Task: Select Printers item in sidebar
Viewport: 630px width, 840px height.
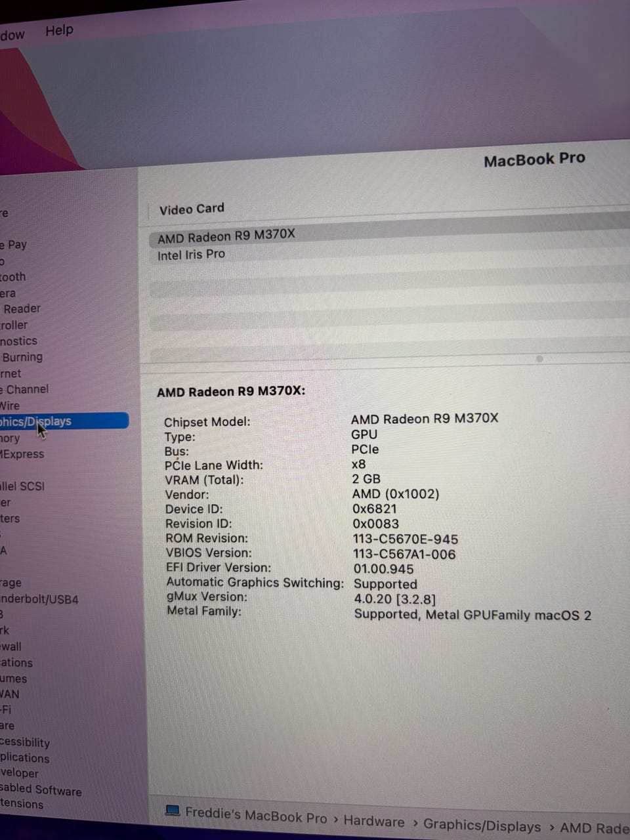Action: coord(10,518)
